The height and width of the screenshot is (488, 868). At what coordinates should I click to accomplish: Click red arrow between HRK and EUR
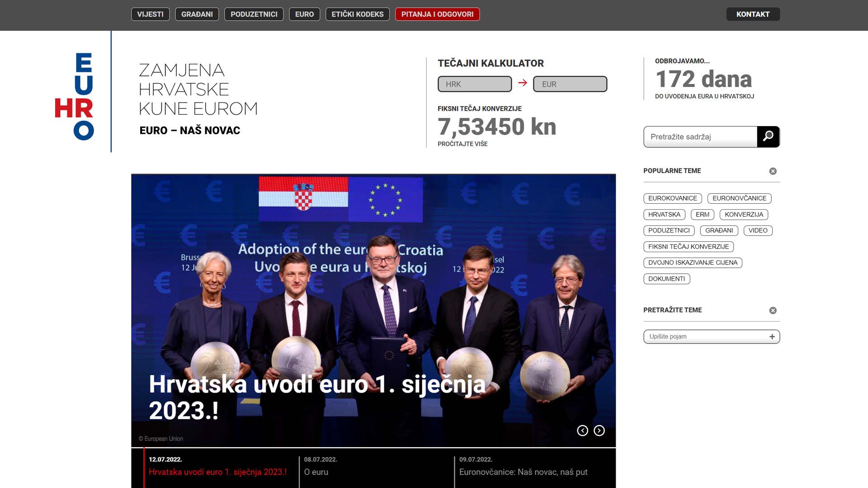(x=523, y=83)
